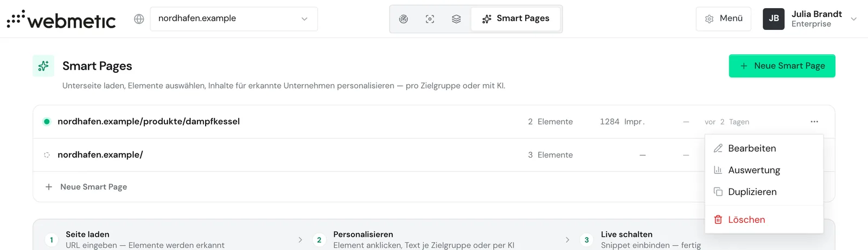
Task: Open nordhafen.example/produkte/dampfkessel page
Action: click(149, 122)
